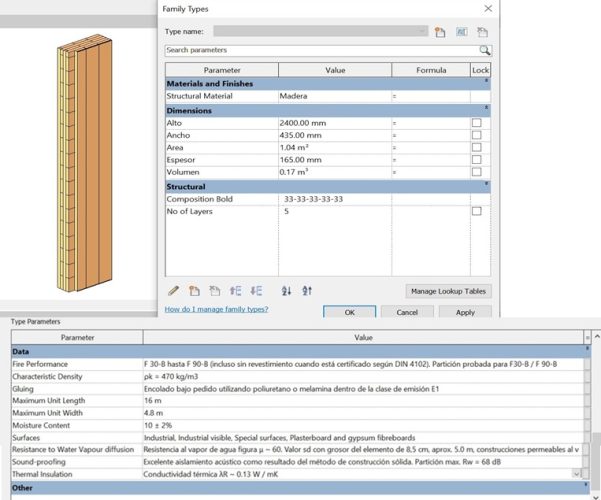The image size is (601, 500).
Task: Click the Edit Parameter pencil icon
Action: 174,290
